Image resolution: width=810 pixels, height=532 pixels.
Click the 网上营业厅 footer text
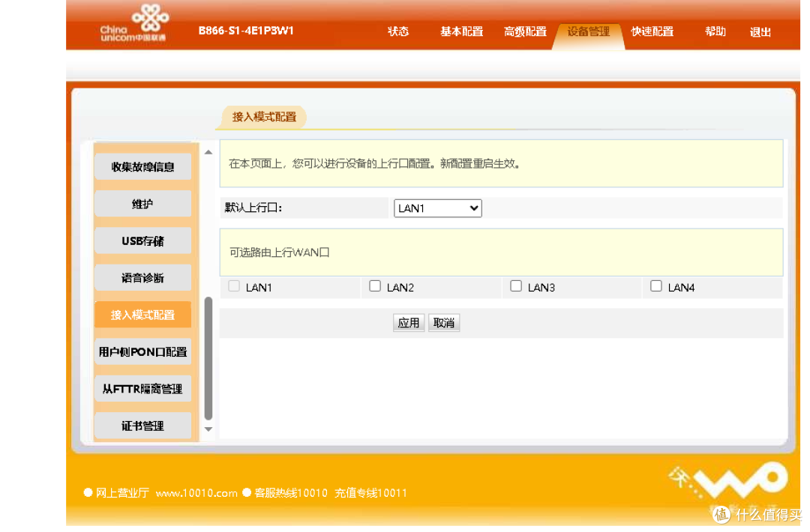(122, 493)
